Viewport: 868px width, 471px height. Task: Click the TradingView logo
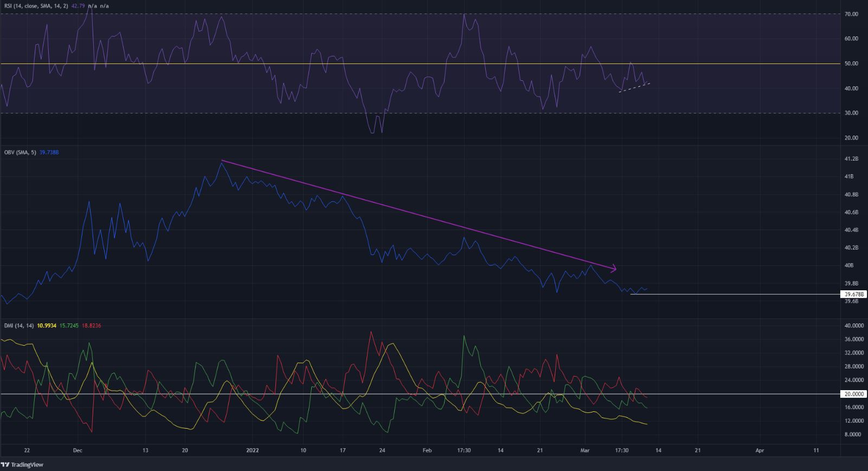tap(22, 465)
